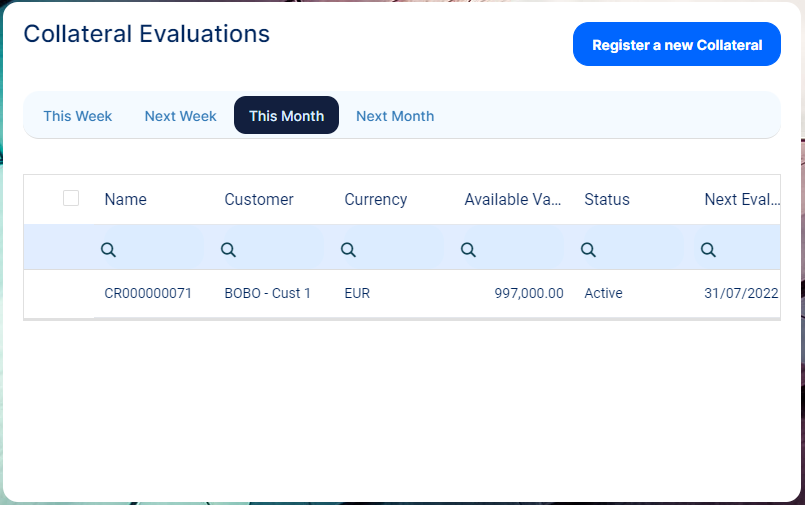Click the BOBO - Cust 1 customer cell
Viewport: 805px width, 505px height.
tap(268, 294)
